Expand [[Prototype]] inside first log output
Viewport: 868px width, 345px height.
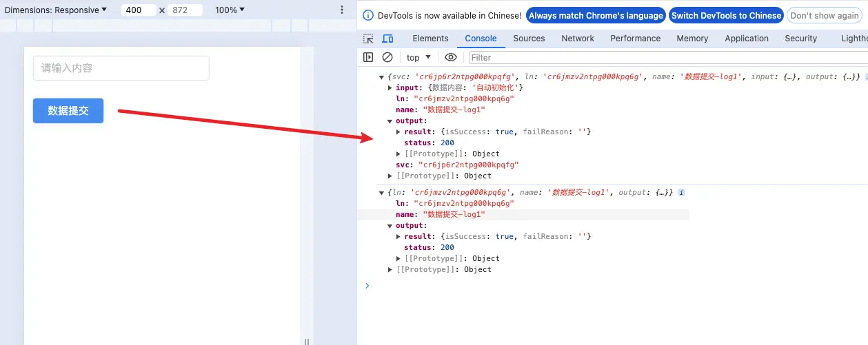click(398, 154)
